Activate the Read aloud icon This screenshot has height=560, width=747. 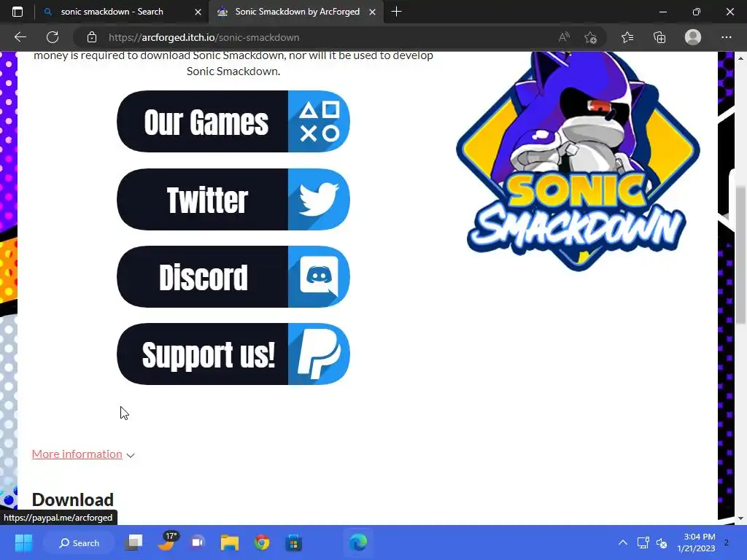(x=564, y=37)
